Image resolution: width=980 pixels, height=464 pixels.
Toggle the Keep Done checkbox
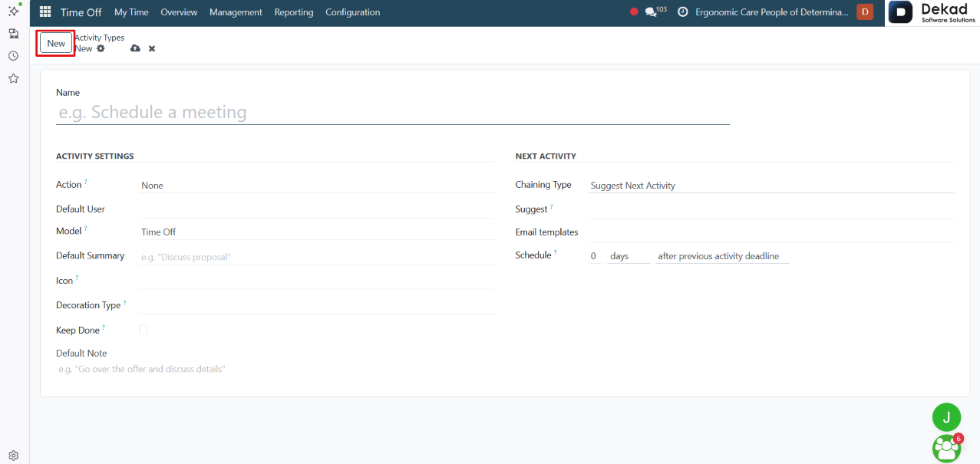pos(144,329)
